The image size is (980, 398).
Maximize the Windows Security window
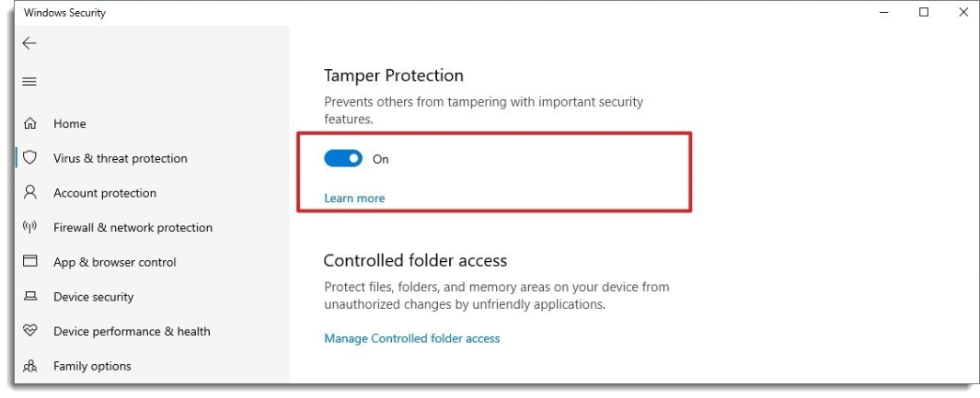[924, 12]
